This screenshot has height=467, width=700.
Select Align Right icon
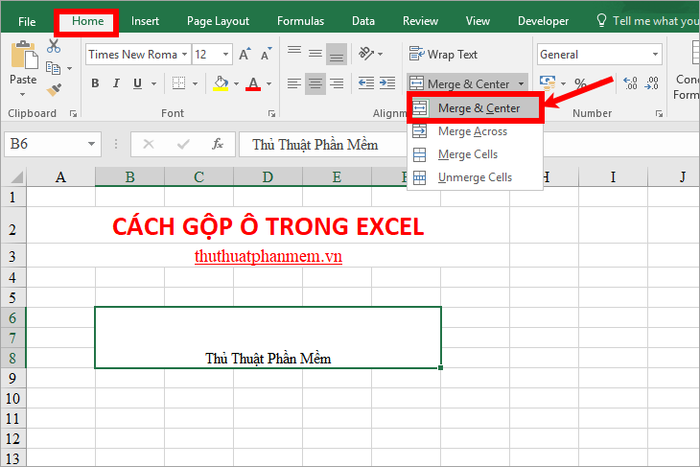coord(337,83)
